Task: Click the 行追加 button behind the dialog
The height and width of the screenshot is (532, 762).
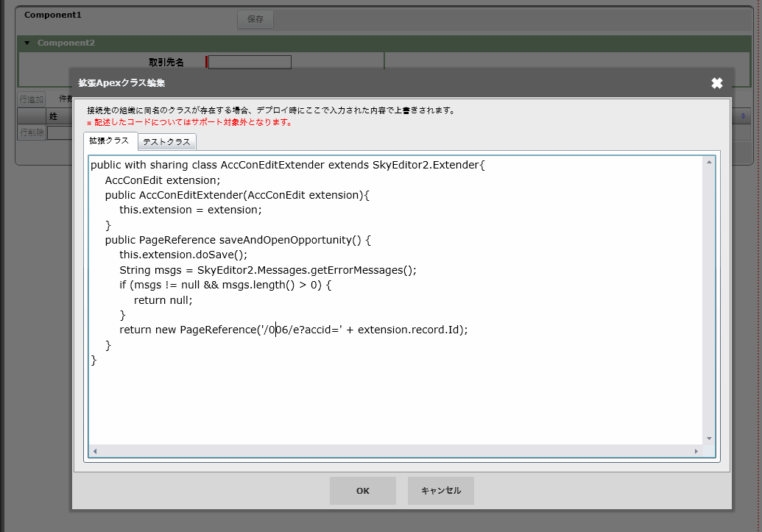Action: coord(32,99)
